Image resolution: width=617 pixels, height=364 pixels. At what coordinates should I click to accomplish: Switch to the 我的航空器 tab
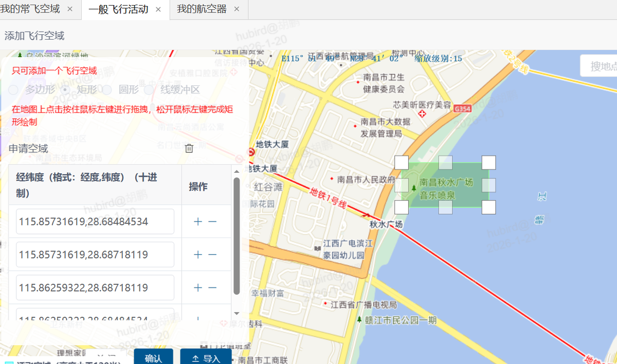pos(202,9)
